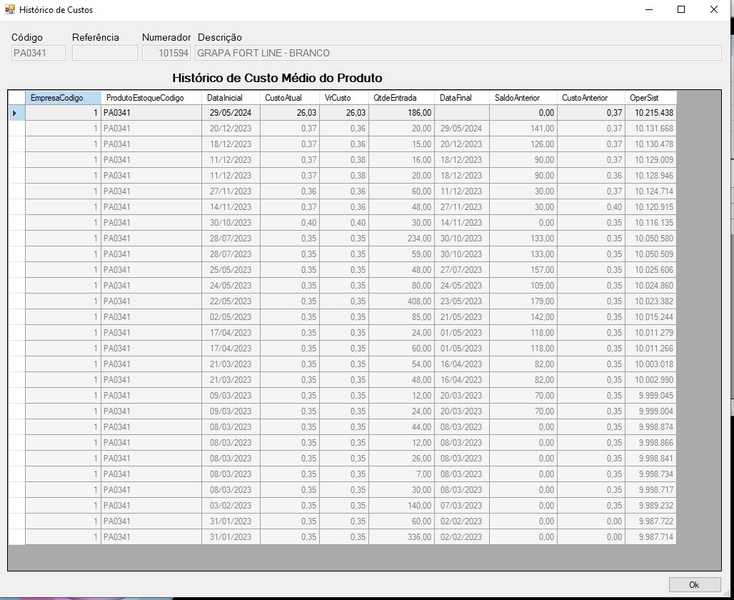Select SaldoAnterior cell 126,00
Screen dimensions: 734x600
pos(523,144)
